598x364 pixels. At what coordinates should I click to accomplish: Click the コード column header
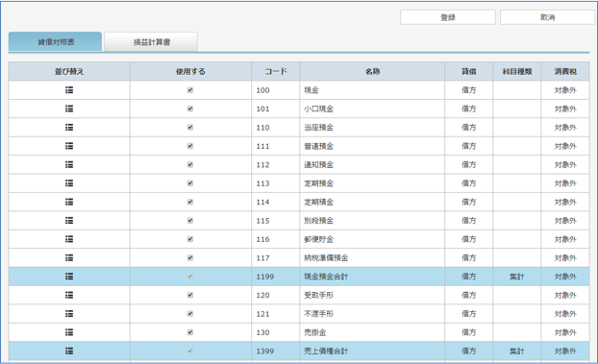click(275, 72)
